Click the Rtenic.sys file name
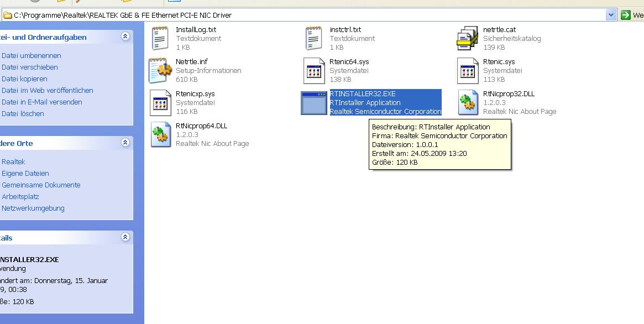The image size is (644, 324). pyautogui.click(x=499, y=61)
